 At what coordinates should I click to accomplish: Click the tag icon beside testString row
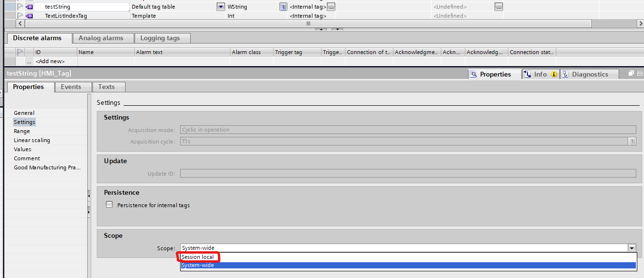[x=30, y=7]
